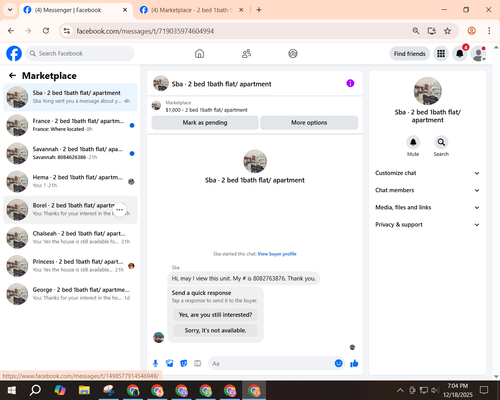500x400 pixels.
Task: Switch to the Messenger browser tab
Action: coord(76,10)
